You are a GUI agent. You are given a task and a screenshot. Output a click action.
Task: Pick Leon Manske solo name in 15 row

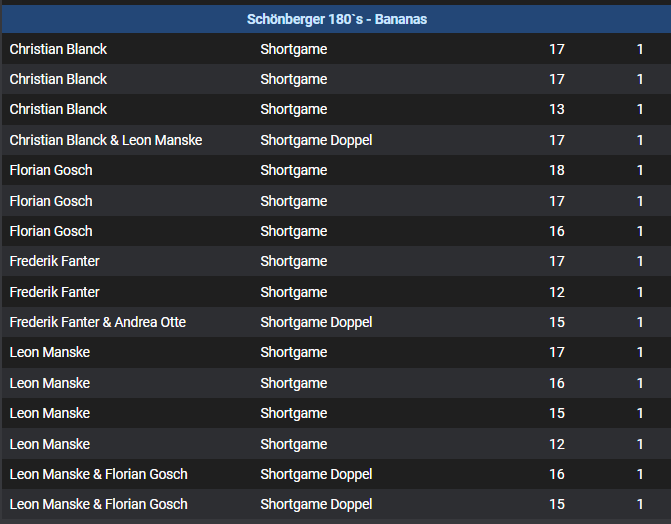pos(50,413)
